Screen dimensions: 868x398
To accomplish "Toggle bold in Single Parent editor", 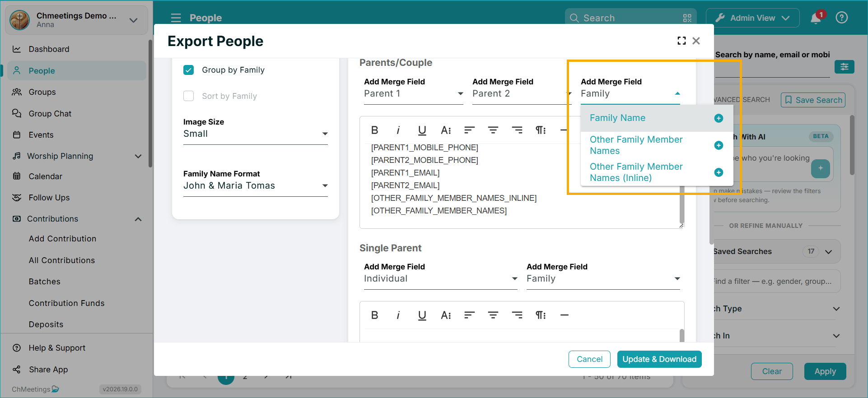I will click(x=374, y=315).
